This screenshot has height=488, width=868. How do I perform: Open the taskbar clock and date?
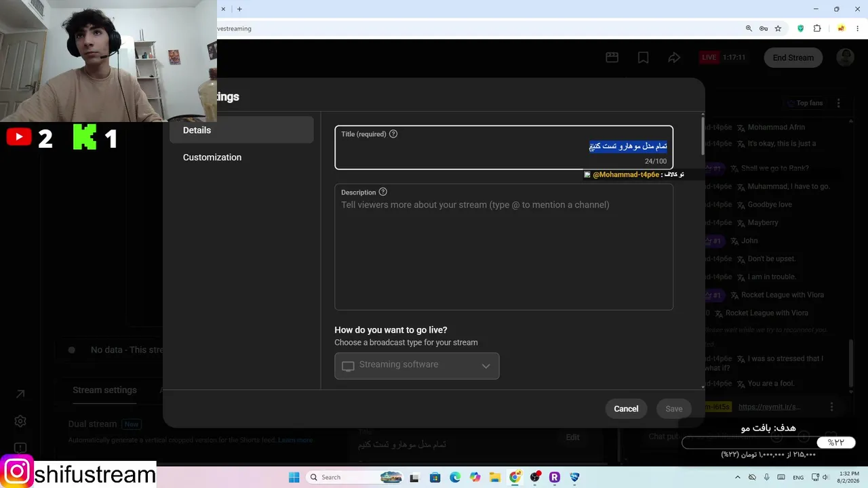tap(848, 477)
